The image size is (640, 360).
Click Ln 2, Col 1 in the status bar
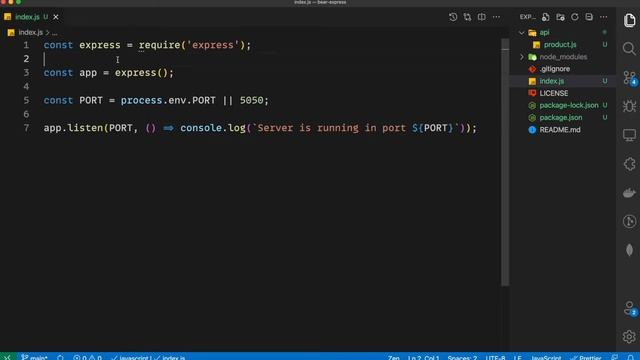point(423,357)
